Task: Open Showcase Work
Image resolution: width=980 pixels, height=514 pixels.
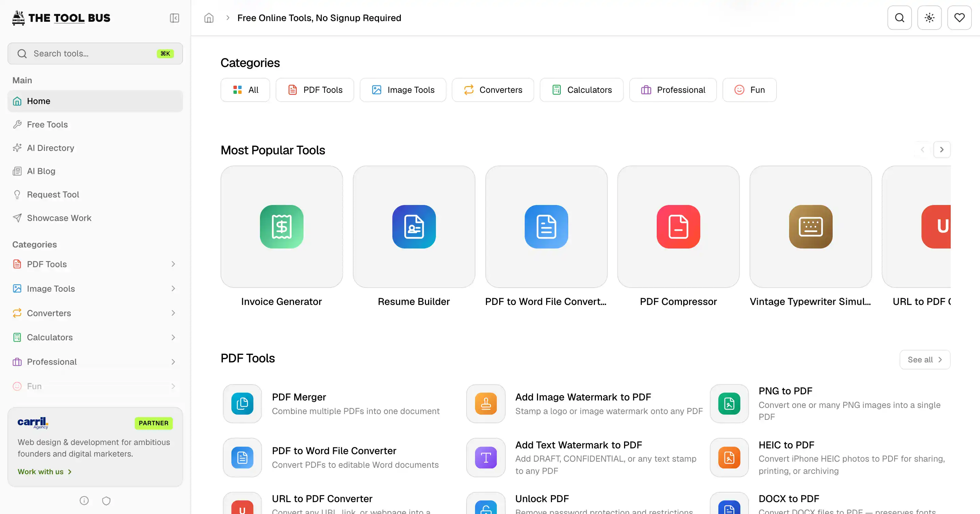Action: pos(95,218)
